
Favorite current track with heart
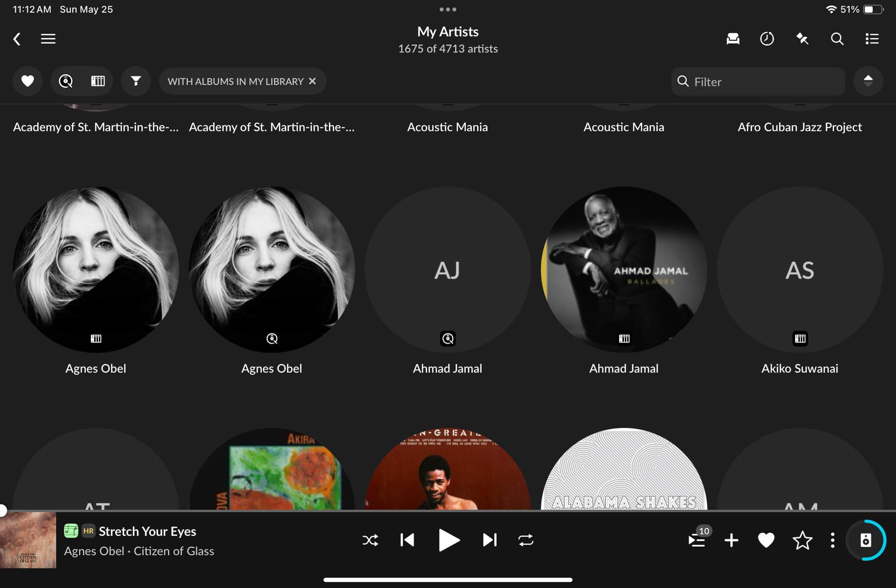(x=766, y=540)
